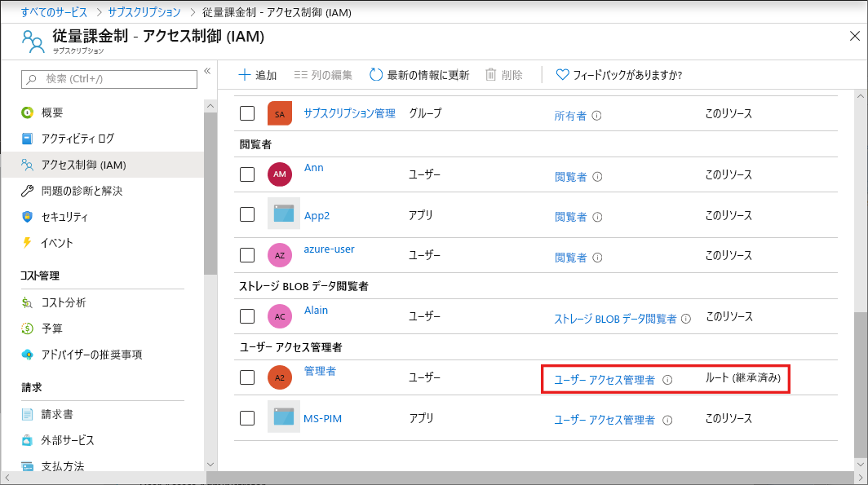Image resolution: width=868 pixels, height=485 pixels.
Task: Click the 予算 dollar icon
Action: (x=27, y=328)
